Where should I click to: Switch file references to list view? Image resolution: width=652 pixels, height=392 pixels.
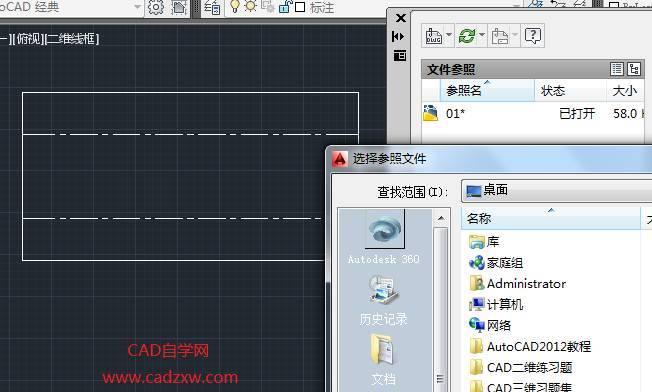(617, 69)
